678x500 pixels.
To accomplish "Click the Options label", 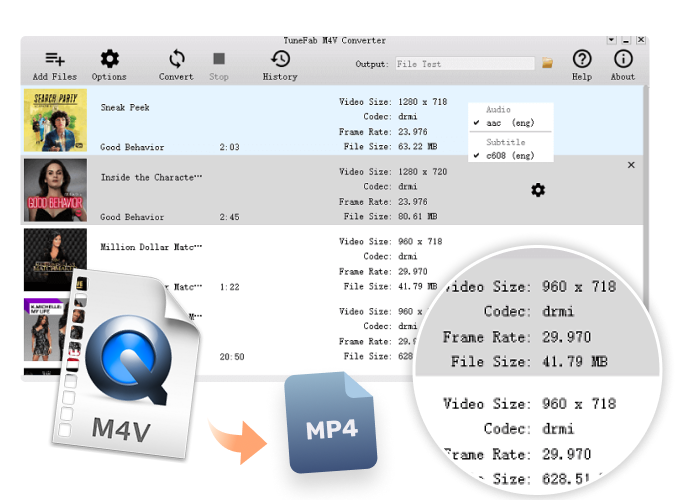I will pos(109,77).
